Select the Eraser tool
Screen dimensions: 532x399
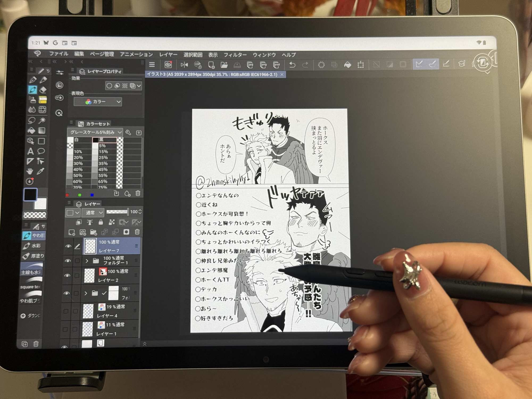43,90
